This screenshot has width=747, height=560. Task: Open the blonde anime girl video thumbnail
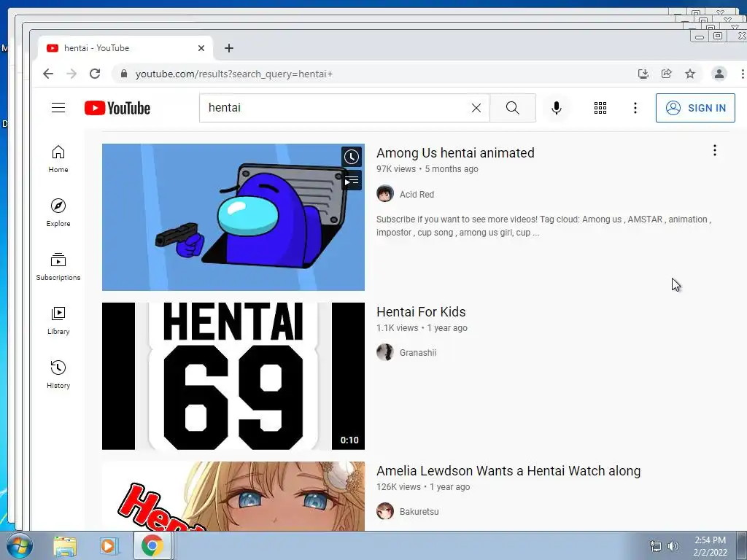pos(233,496)
